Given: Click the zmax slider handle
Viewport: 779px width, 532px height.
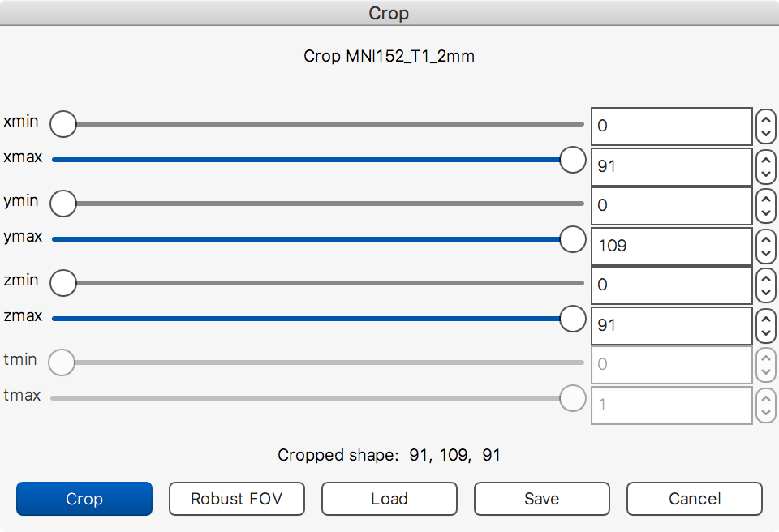Looking at the screenshot, I should point(573,319).
